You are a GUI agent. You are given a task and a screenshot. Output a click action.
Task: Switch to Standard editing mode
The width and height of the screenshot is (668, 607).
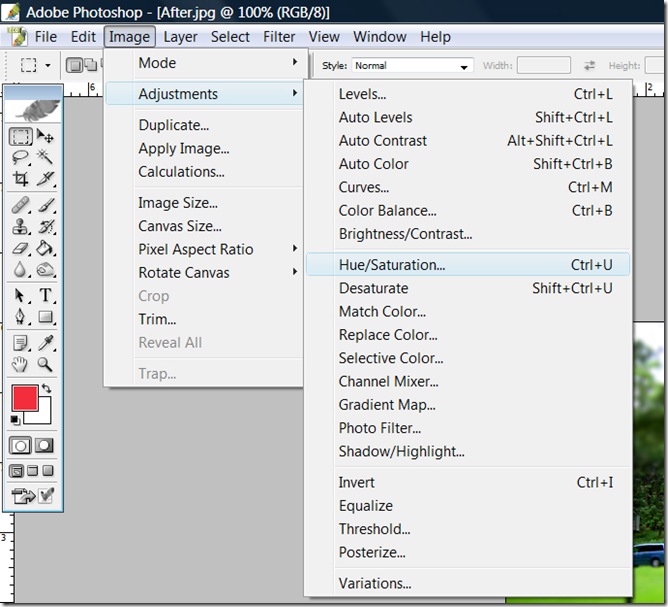(x=20, y=446)
